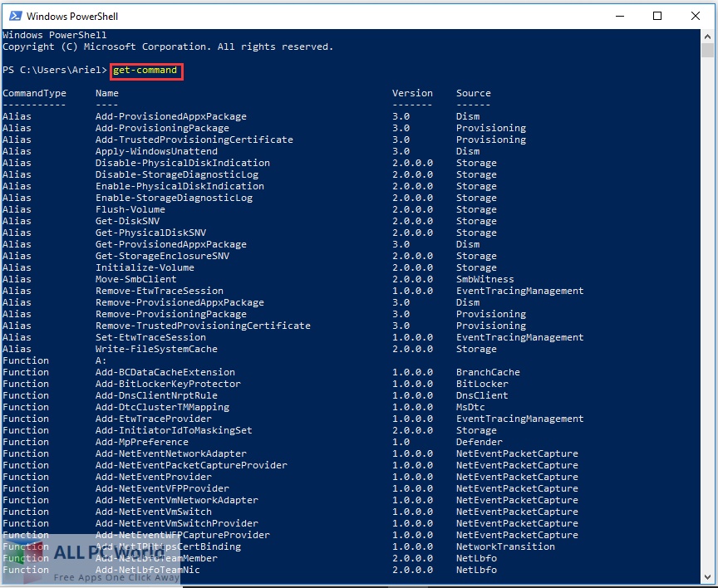
Task: Select the 'Get-DiskSNV' entry
Action: point(127,221)
